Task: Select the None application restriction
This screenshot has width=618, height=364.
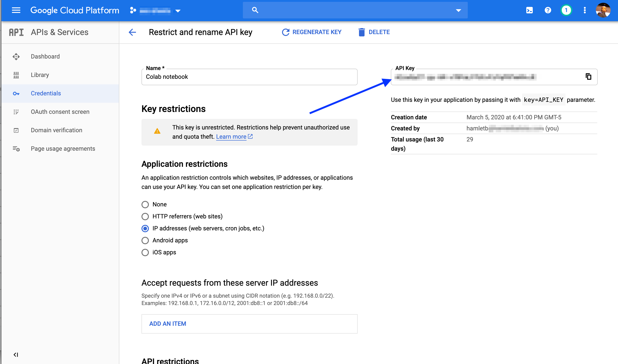Action: (x=145, y=204)
